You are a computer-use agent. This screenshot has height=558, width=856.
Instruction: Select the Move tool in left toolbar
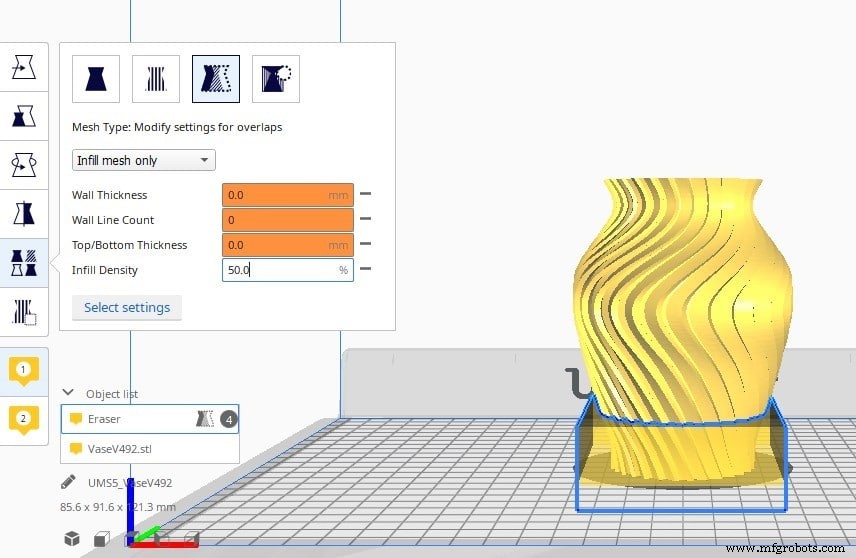point(24,67)
